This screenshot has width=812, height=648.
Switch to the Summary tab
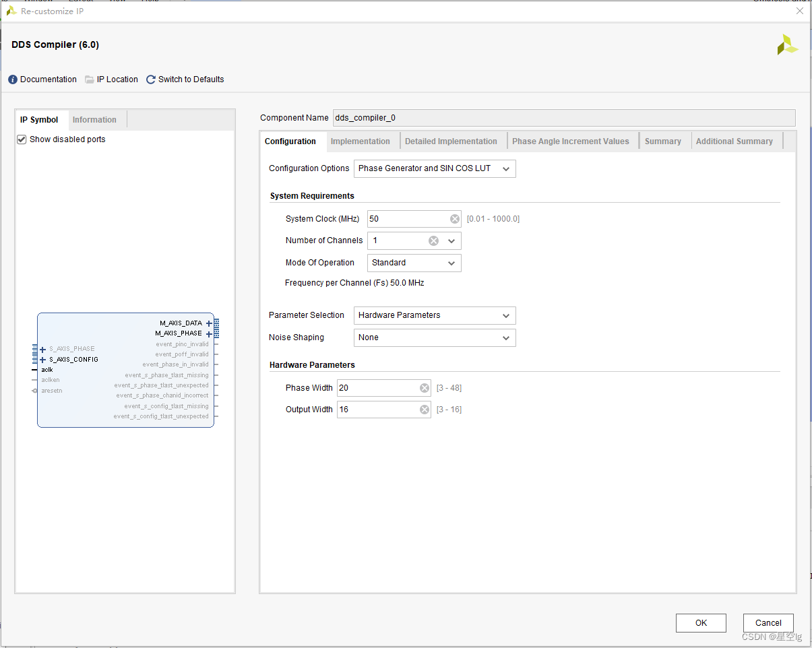click(x=663, y=141)
